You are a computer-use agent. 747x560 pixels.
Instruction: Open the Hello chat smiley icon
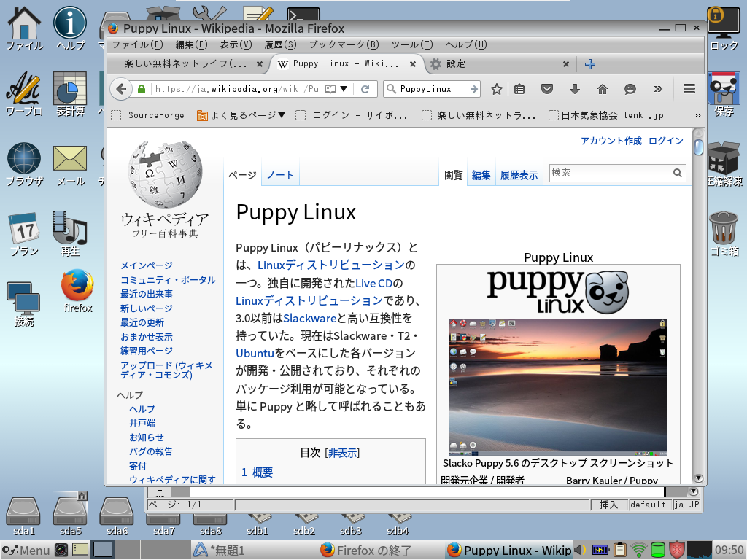tap(630, 89)
